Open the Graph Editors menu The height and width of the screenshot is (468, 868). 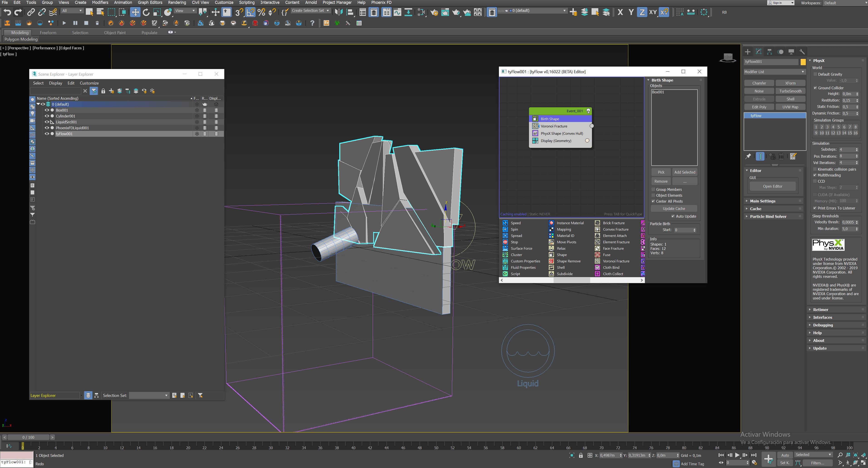pyautogui.click(x=150, y=2)
